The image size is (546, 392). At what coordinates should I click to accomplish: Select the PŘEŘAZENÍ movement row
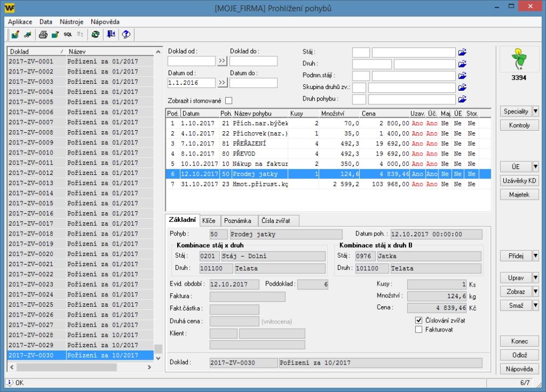point(328,144)
